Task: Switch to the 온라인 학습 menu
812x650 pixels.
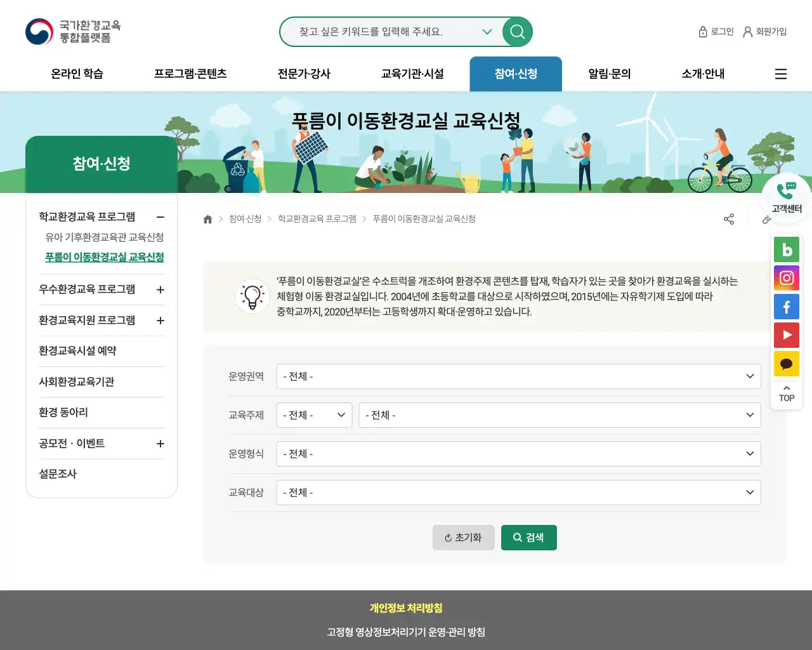Action: [x=76, y=74]
